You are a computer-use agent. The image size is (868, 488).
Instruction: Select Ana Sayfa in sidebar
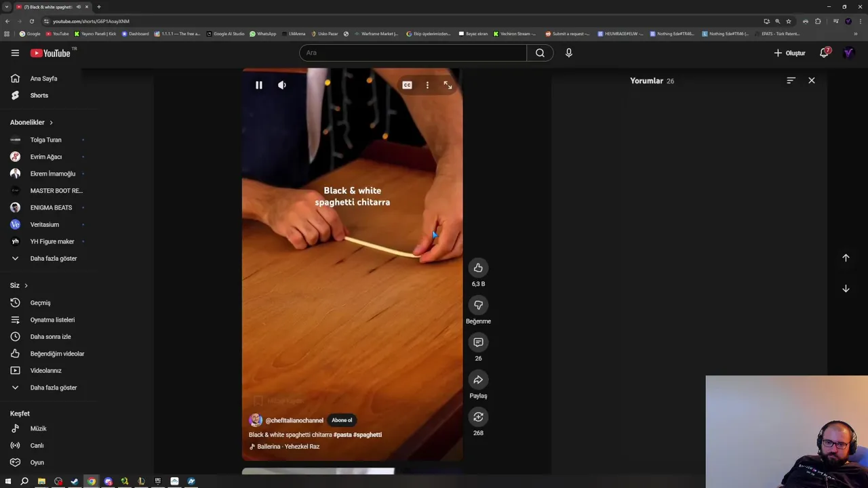pos(43,79)
